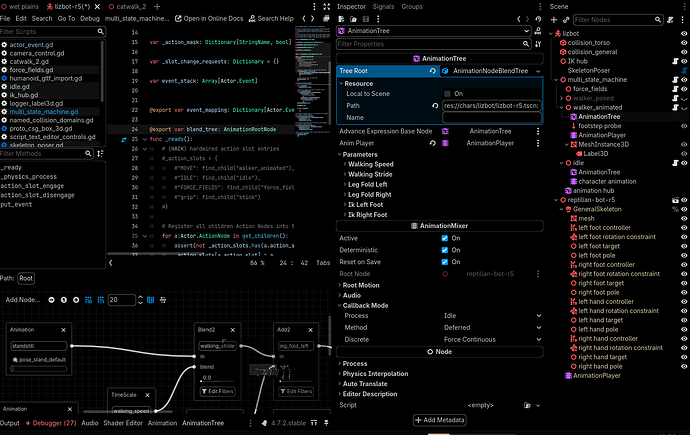690x435 pixels.
Task: Toggle visibility of left foot target
Action: 684,246
